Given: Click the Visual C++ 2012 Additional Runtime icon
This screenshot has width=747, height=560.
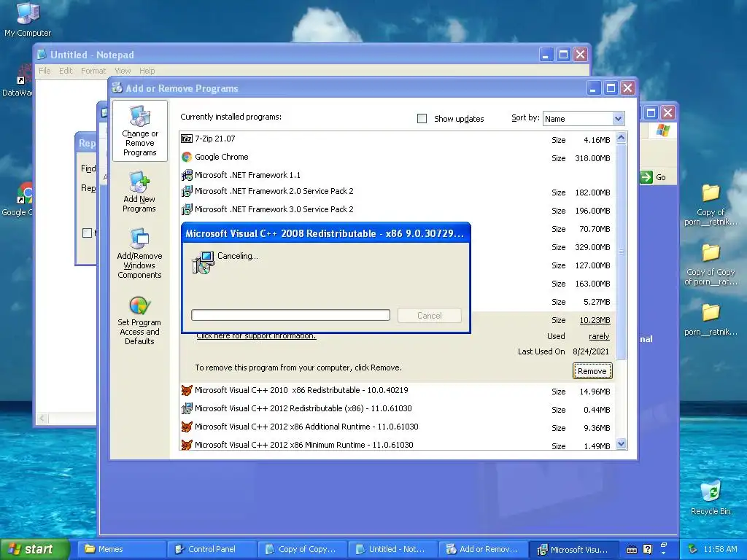Looking at the screenshot, I should (187, 427).
